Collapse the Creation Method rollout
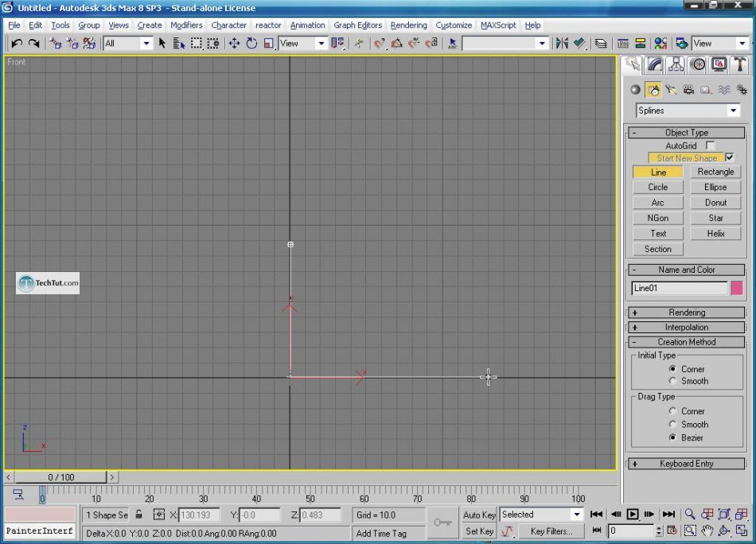This screenshot has height=544, width=756. [687, 342]
